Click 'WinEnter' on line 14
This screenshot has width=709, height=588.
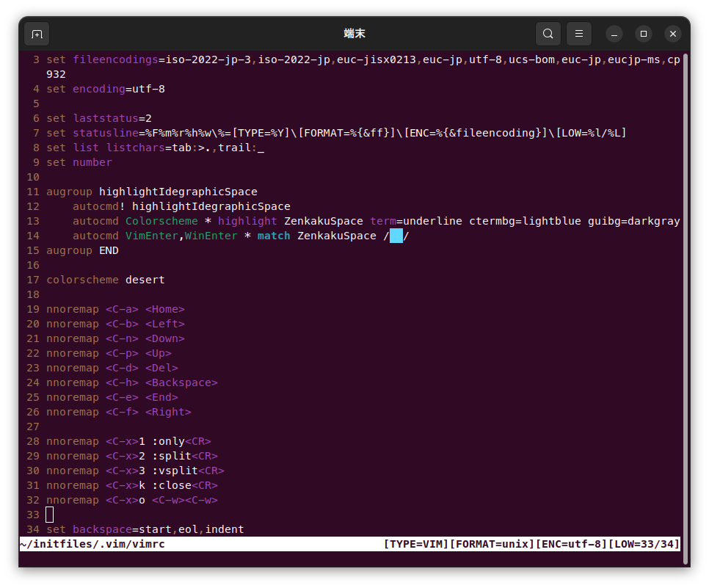coord(211,236)
